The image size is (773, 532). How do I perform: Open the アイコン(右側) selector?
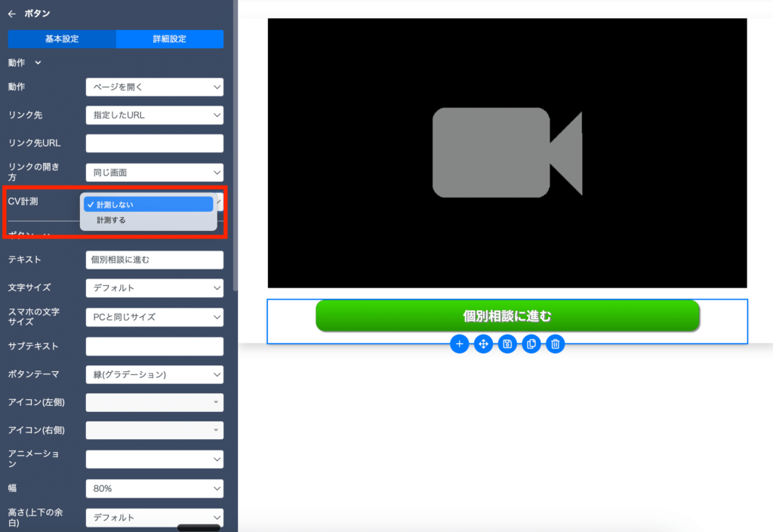(154, 431)
